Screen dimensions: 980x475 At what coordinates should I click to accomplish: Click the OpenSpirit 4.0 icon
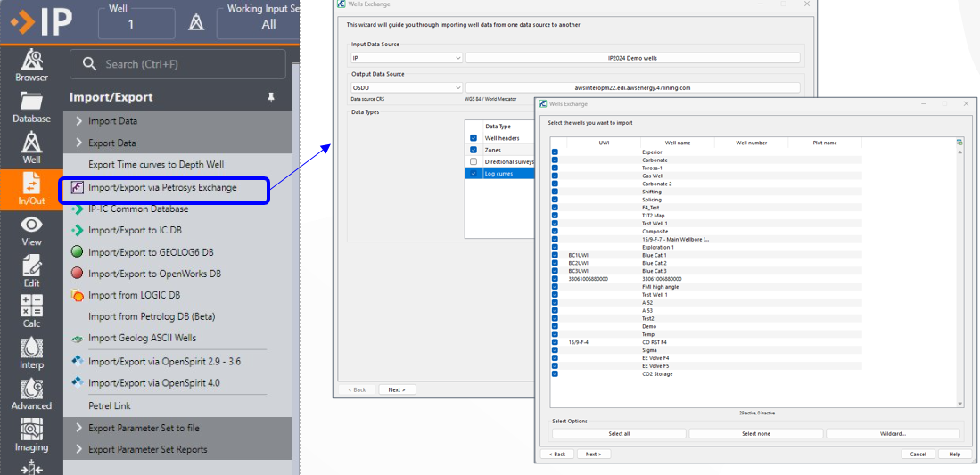[x=78, y=382]
